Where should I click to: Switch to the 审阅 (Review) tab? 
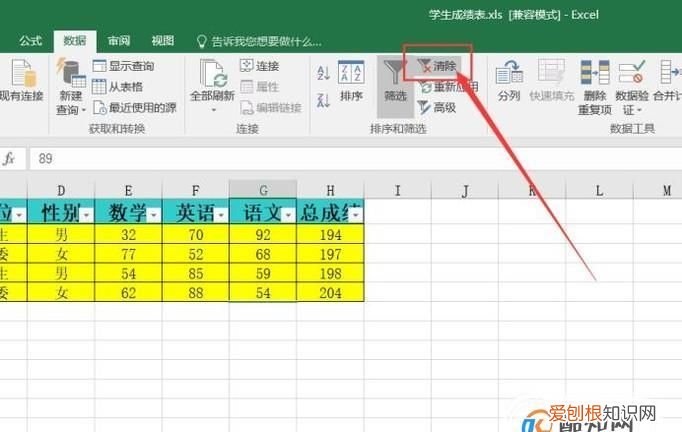[119, 41]
